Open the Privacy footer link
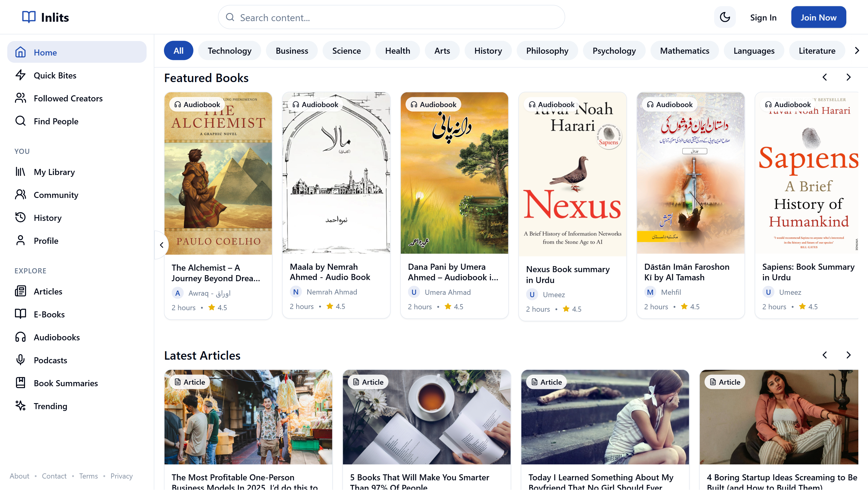Viewport: 868px width, 490px height. [x=121, y=476]
